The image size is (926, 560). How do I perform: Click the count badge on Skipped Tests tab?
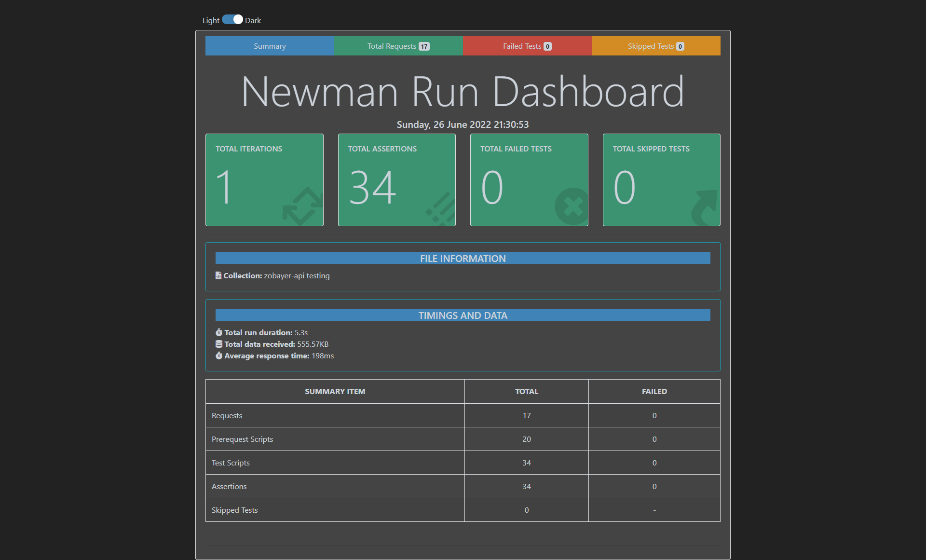(x=680, y=46)
